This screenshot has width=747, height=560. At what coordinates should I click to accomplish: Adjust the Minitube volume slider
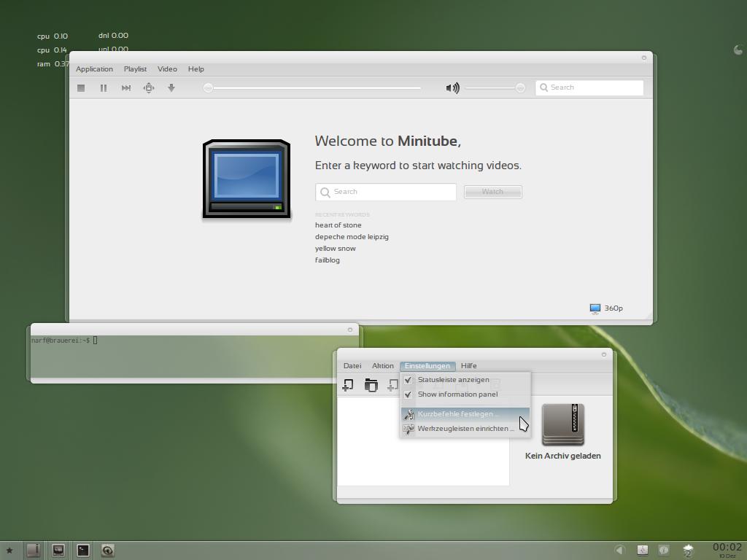click(x=495, y=87)
